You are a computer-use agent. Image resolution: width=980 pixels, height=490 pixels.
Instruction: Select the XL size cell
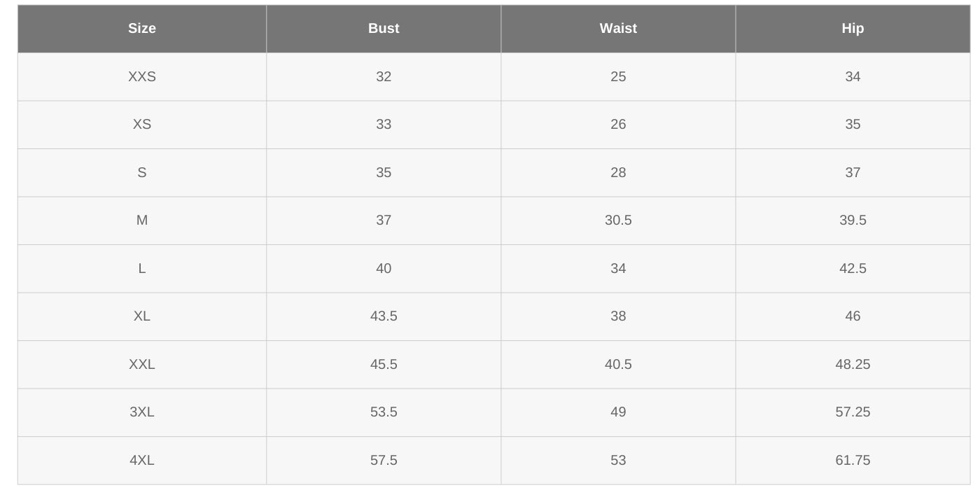[142, 316]
